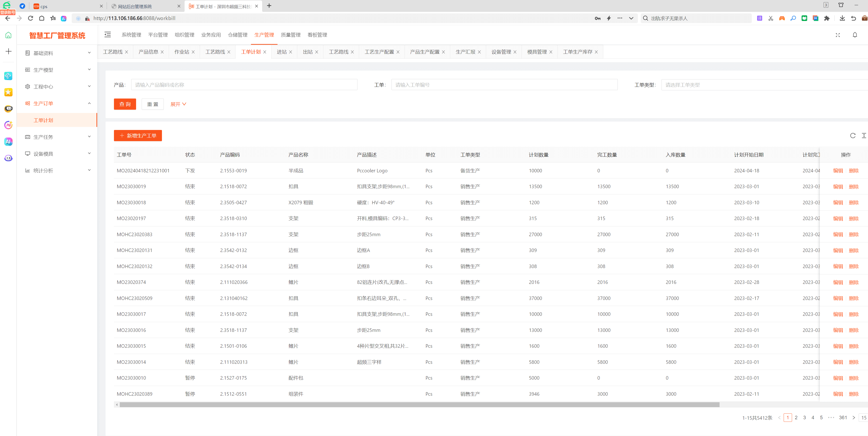Screen dimensions: 868x436
Task: Focus the 产品 search input field
Action: [x=244, y=85]
